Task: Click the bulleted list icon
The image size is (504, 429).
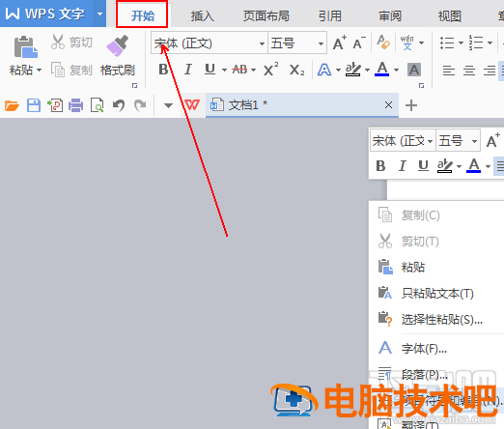Action: point(447,43)
